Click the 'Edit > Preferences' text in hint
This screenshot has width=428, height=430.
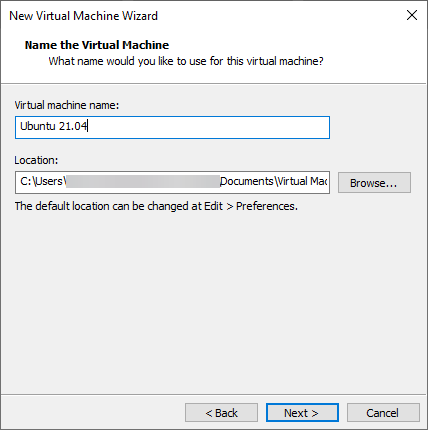click(x=250, y=206)
